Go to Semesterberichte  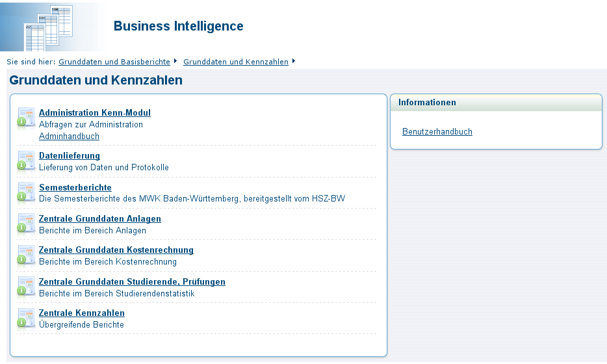(75, 187)
